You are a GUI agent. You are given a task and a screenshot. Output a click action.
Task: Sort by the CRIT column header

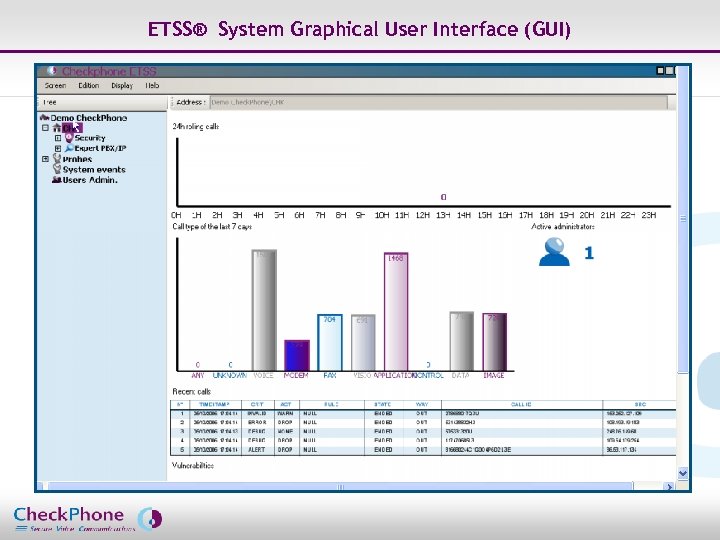[x=258, y=405]
